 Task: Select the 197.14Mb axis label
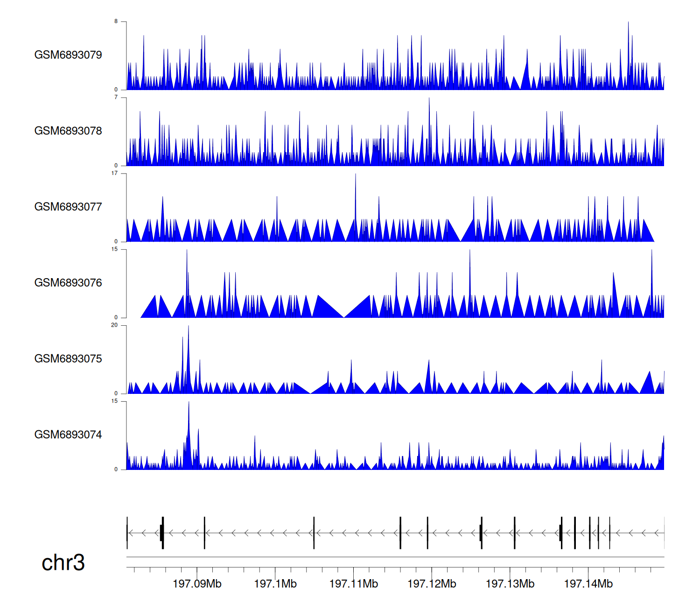click(588, 584)
